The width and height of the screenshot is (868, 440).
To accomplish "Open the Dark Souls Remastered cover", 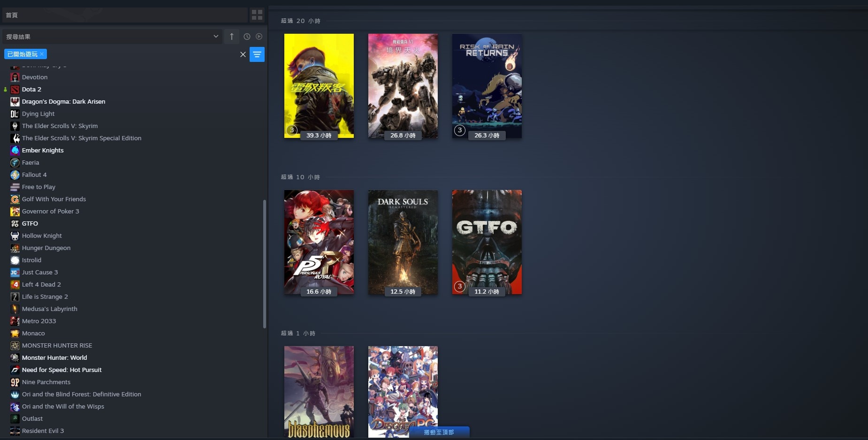I will pos(403,242).
